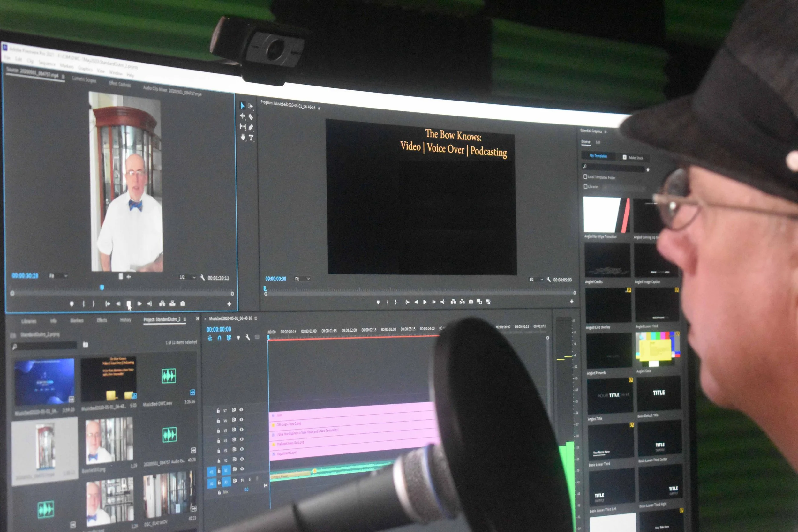Image resolution: width=798 pixels, height=532 pixels.
Task: Click the Program monitor settings wrench
Action: click(x=549, y=280)
